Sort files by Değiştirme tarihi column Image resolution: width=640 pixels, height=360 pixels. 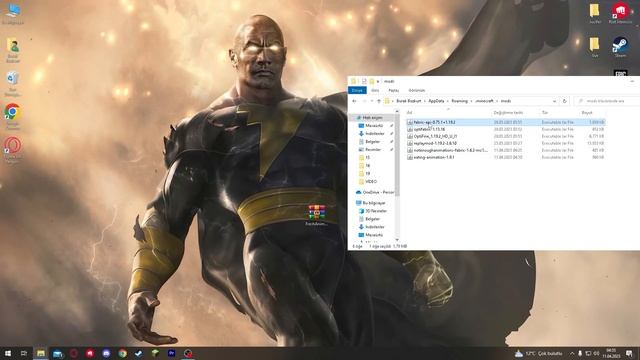pos(508,113)
